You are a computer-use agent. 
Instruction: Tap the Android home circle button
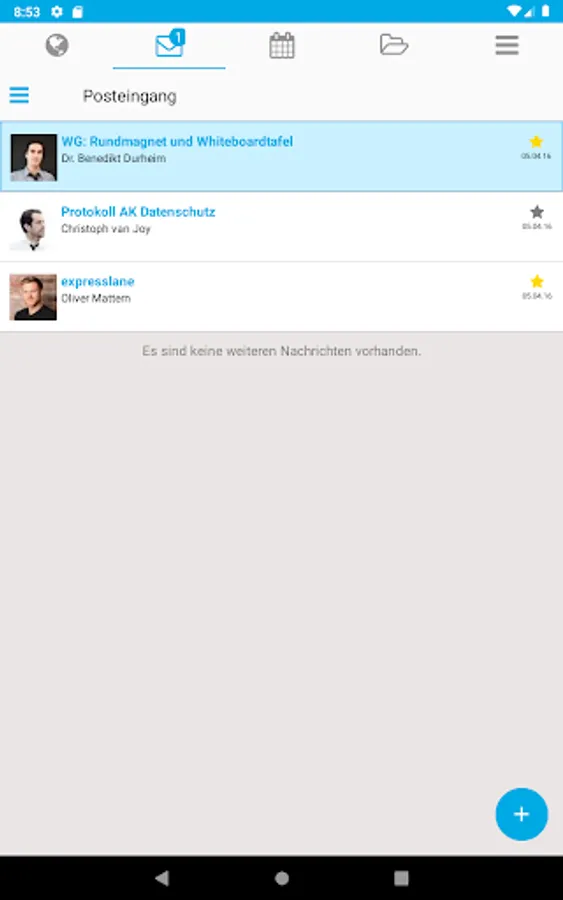(x=282, y=878)
